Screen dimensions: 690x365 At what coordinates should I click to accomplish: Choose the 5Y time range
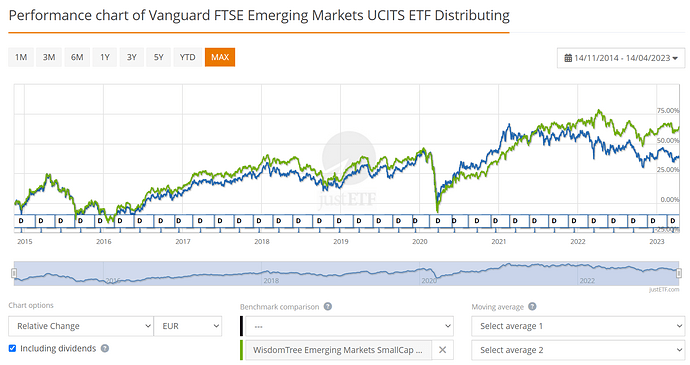(x=158, y=57)
